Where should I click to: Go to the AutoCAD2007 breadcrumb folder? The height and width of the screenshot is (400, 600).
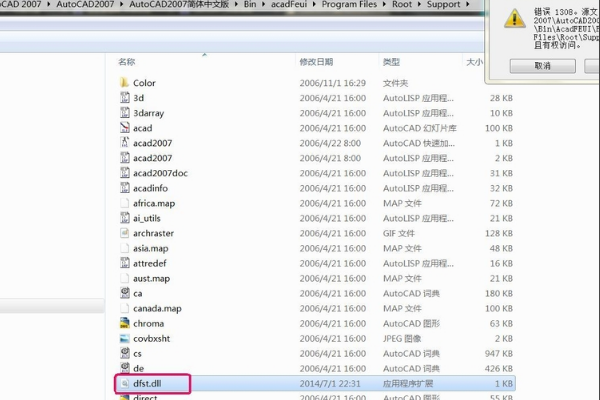pyautogui.click(x=85, y=4)
